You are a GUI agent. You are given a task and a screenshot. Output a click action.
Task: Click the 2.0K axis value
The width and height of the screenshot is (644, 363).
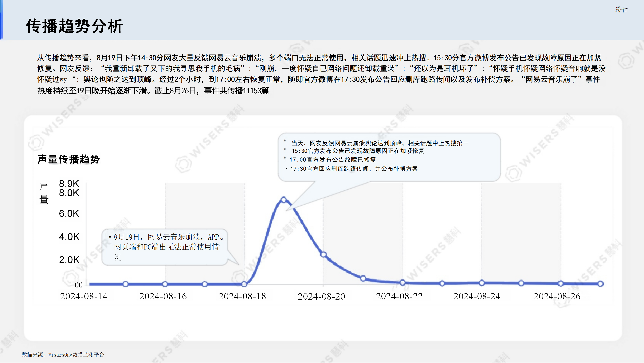[69, 260]
